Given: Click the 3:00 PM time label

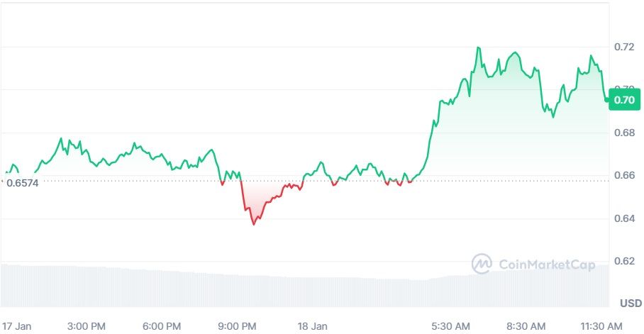Looking at the screenshot, I should [x=87, y=326].
